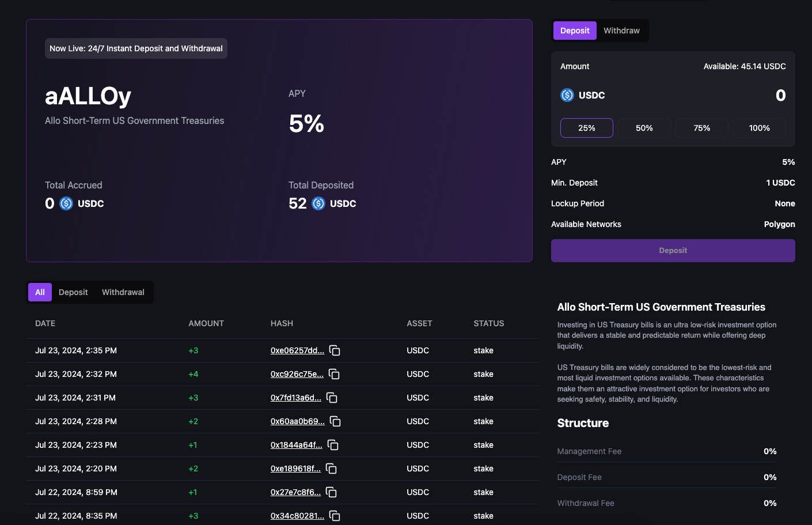Click the 'Polygon' available network value
The image size is (812, 525).
coord(779,224)
